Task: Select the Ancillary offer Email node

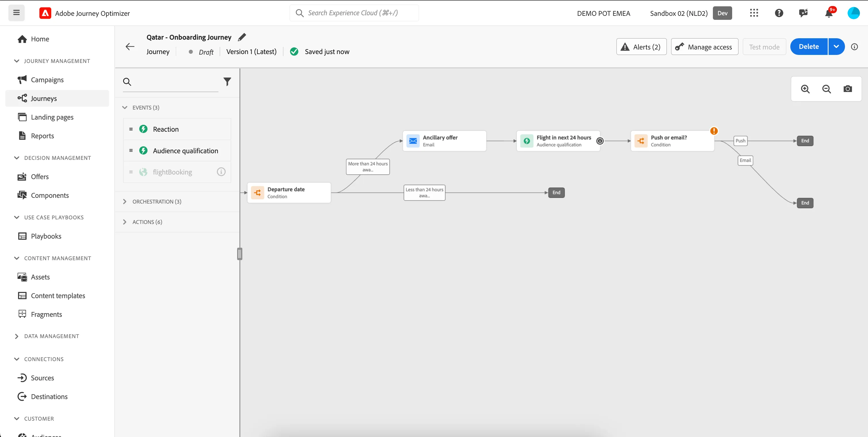Action: pyautogui.click(x=444, y=141)
